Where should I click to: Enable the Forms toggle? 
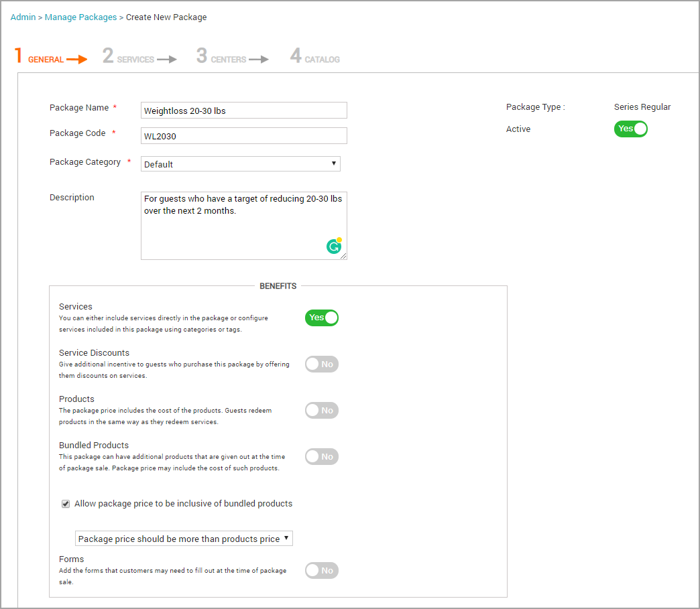pyautogui.click(x=321, y=570)
